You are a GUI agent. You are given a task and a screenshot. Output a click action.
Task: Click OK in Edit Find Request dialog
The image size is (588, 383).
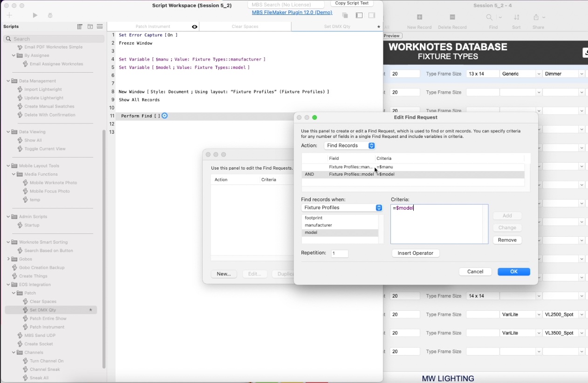513,272
